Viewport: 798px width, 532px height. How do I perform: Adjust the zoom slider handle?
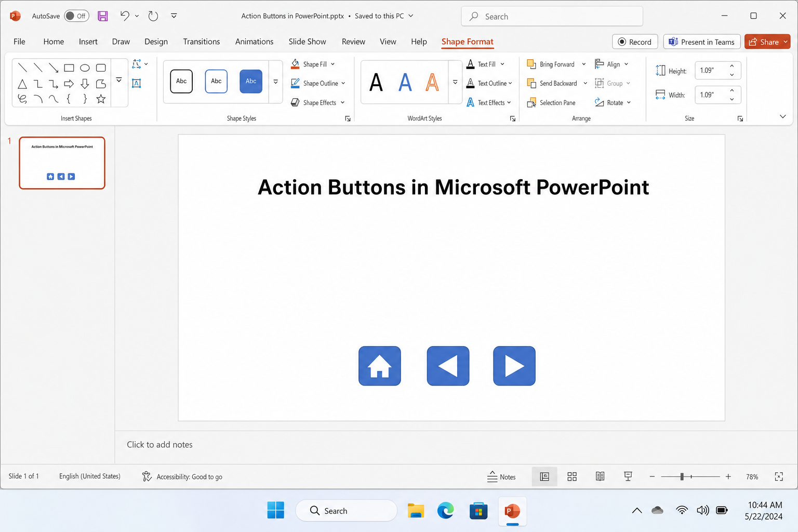tap(682, 476)
